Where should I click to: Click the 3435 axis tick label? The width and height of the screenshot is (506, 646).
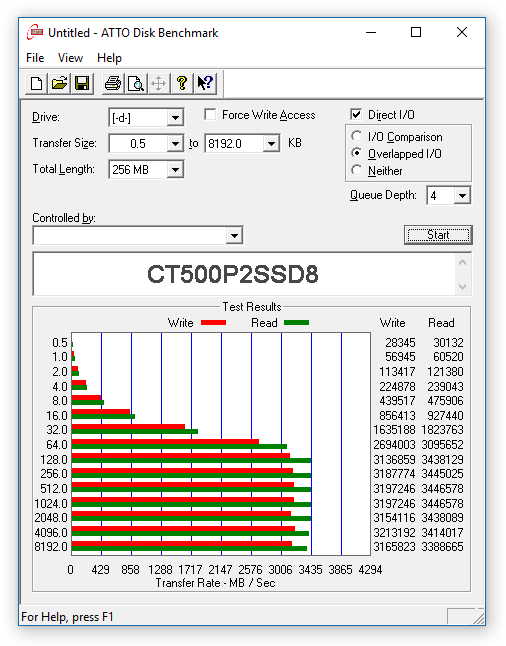(x=310, y=570)
